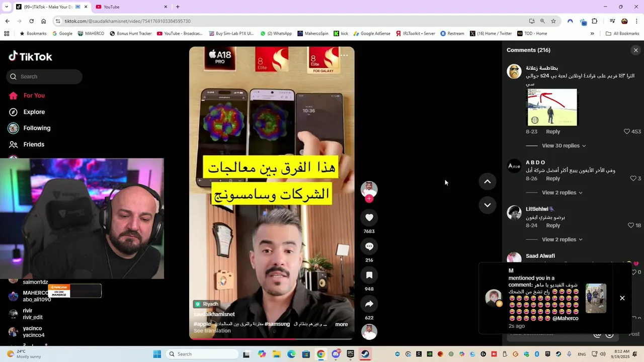Viewport: 644px width, 362px height.
Task: Open the Bonus Hunt Tracker bookmark
Action: tap(131, 34)
